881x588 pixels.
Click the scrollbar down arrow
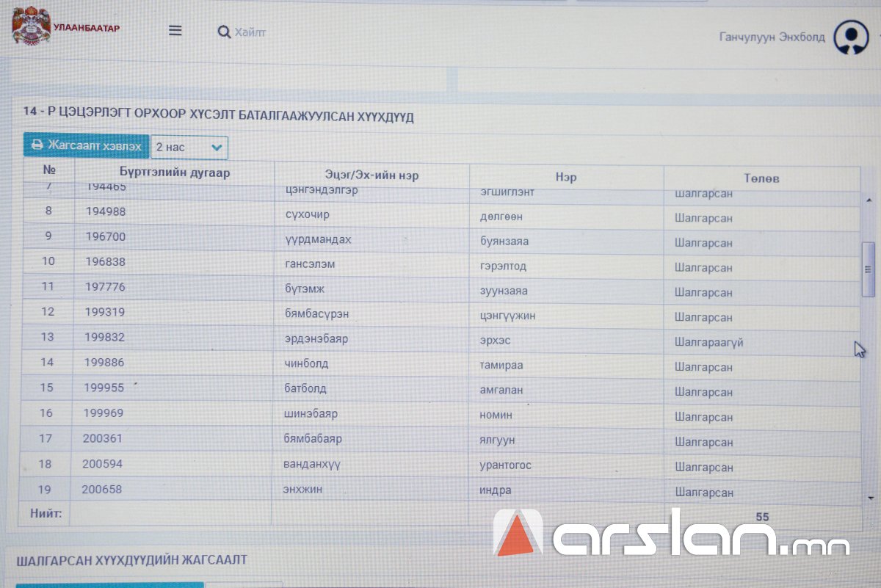(871, 498)
